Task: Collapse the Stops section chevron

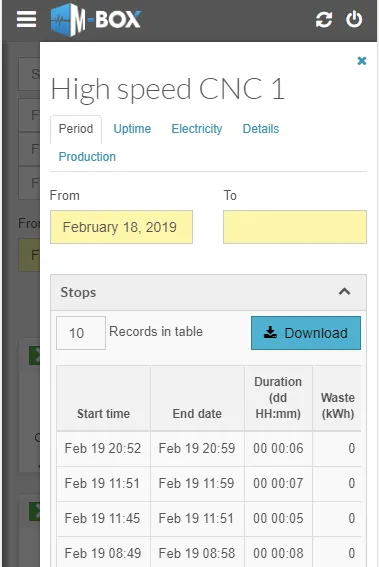Action: pyautogui.click(x=344, y=291)
